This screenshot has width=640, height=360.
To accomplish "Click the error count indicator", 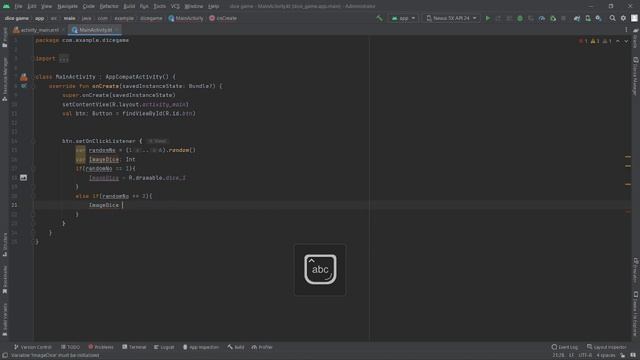I will pyautogui.click(x=583, y=41).
